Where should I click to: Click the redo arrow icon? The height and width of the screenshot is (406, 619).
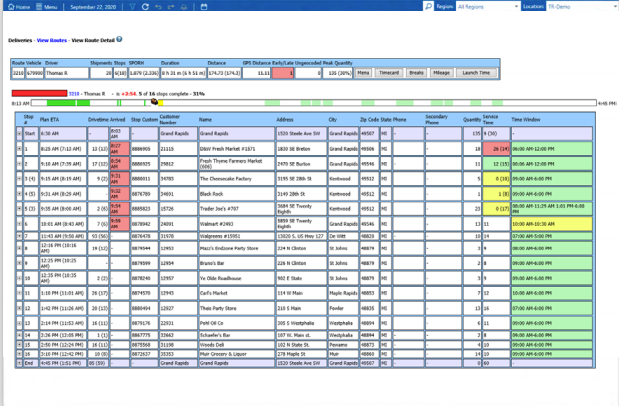click(172, 6)
